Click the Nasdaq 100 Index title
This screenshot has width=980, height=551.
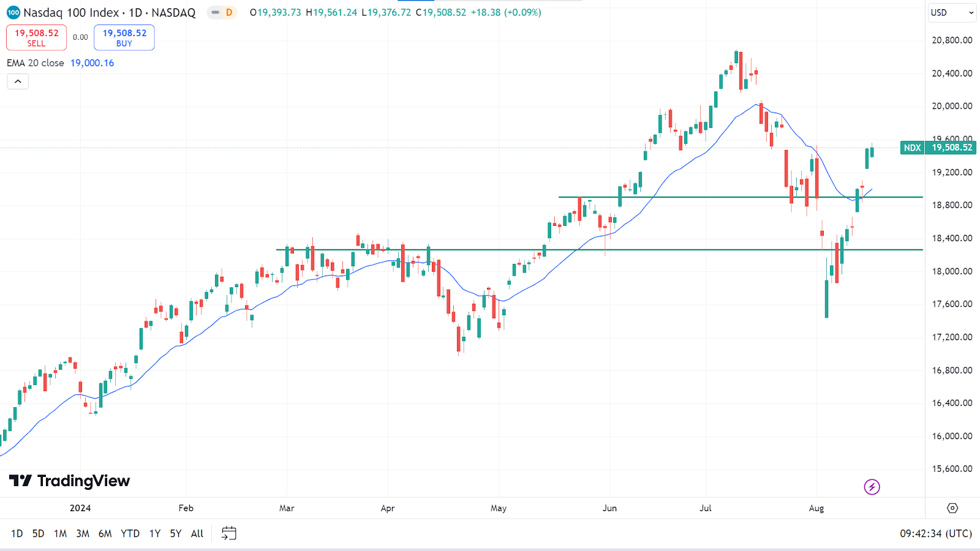pyautogui.click(x=71, y=13)
